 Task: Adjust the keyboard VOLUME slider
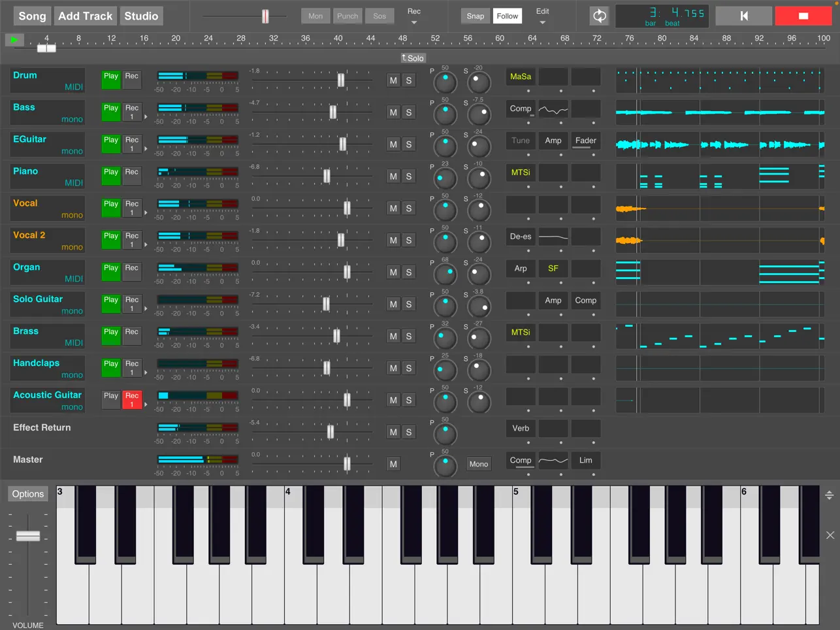(28, 536)
